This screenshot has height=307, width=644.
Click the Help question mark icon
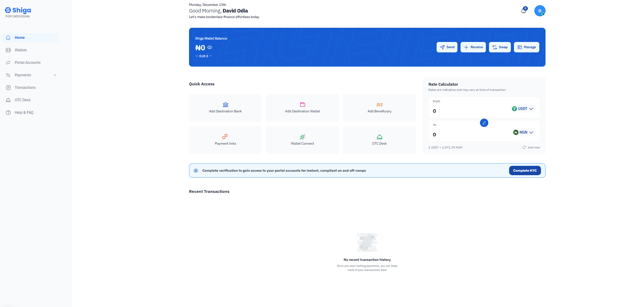click(x=8, y=112)
